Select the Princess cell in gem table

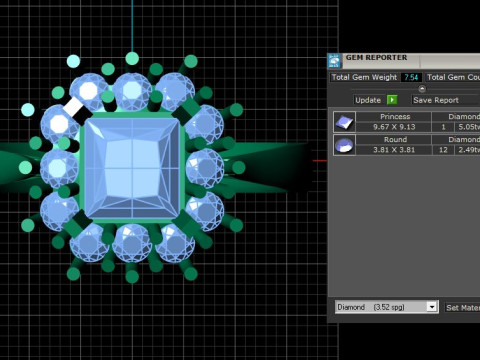click(x=395, y=117)
